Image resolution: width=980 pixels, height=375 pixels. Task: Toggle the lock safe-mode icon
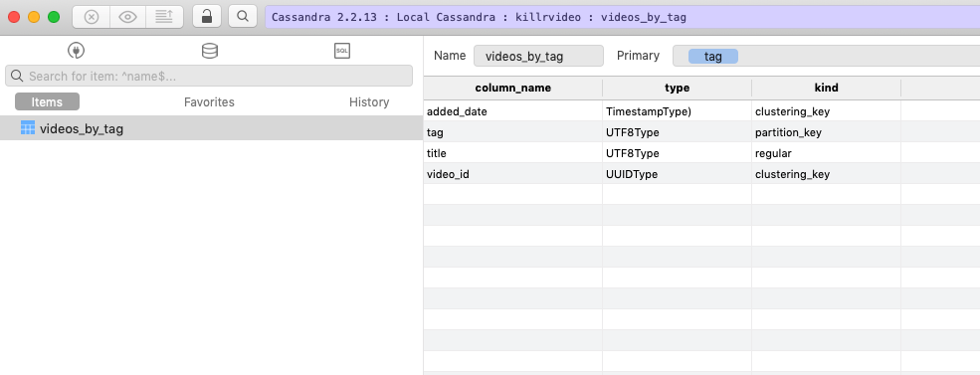pyautogui.click(x=207, y=16)
